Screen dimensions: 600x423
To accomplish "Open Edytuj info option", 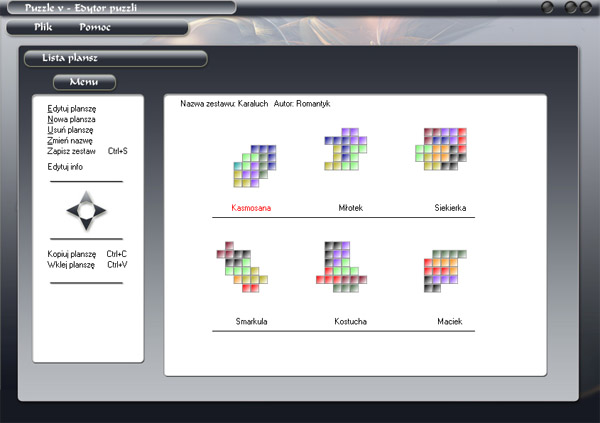I will pos(65,167).
